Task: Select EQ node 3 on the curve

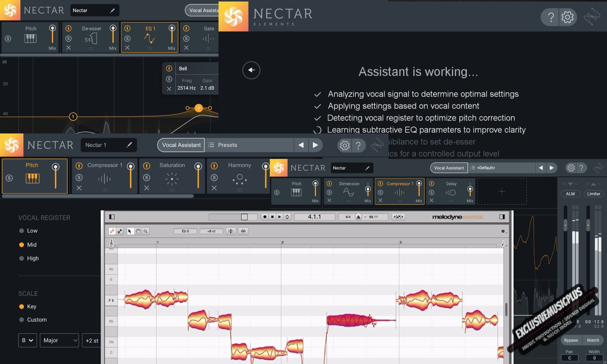Action: point(198,108)
